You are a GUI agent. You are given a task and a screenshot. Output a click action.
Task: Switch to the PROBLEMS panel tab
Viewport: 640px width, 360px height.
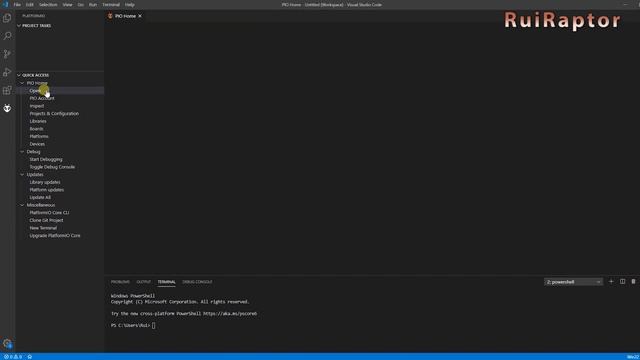(120, 282)
